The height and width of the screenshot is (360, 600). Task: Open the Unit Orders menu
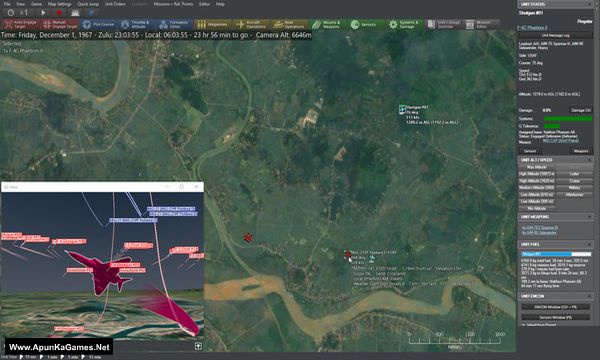(115, 4)
